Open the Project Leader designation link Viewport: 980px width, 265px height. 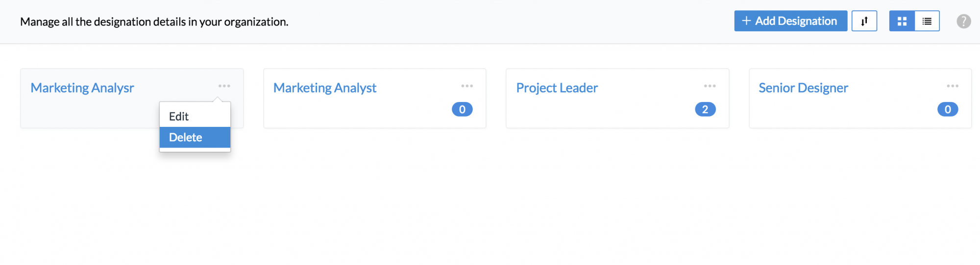(557, 88)
